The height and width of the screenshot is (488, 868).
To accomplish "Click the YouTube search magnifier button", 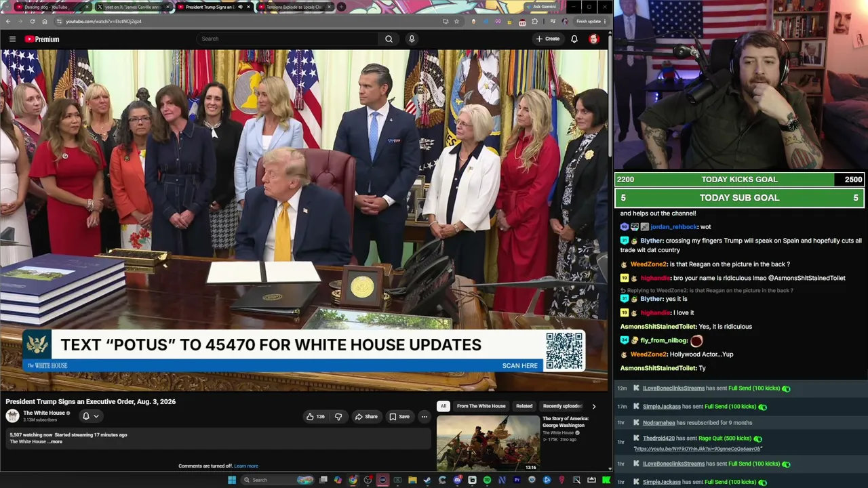I will tap(389, 39).
